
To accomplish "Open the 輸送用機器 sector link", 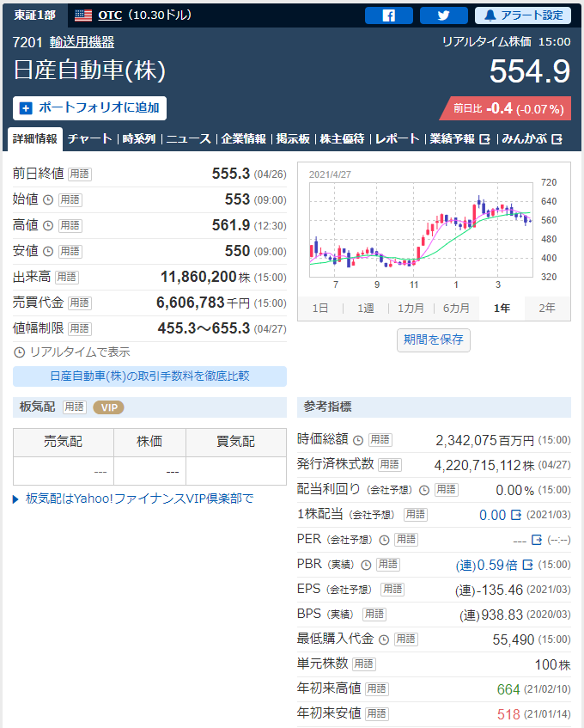I will tap(82, 42).
